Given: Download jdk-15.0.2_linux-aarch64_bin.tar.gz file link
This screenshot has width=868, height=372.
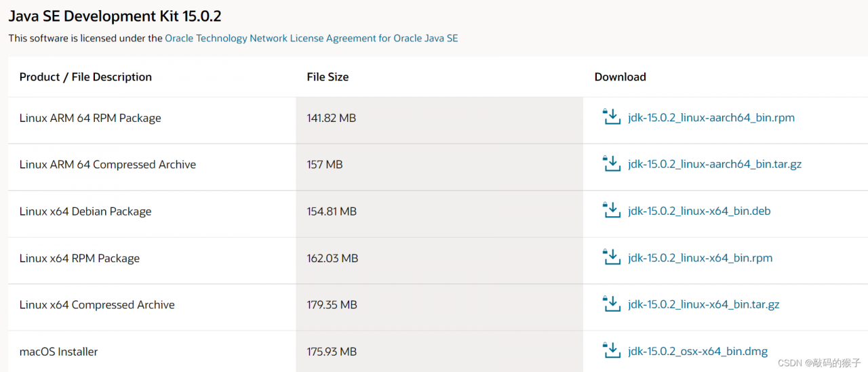Looking at the screenshot, I should tap(715, 165).
